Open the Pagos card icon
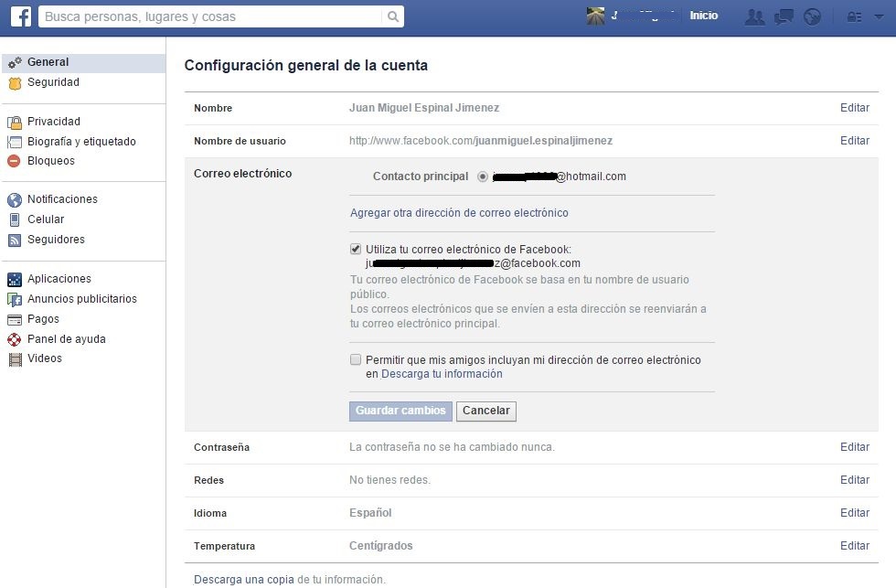The image size is (896, 588). [x=15, y=319]
